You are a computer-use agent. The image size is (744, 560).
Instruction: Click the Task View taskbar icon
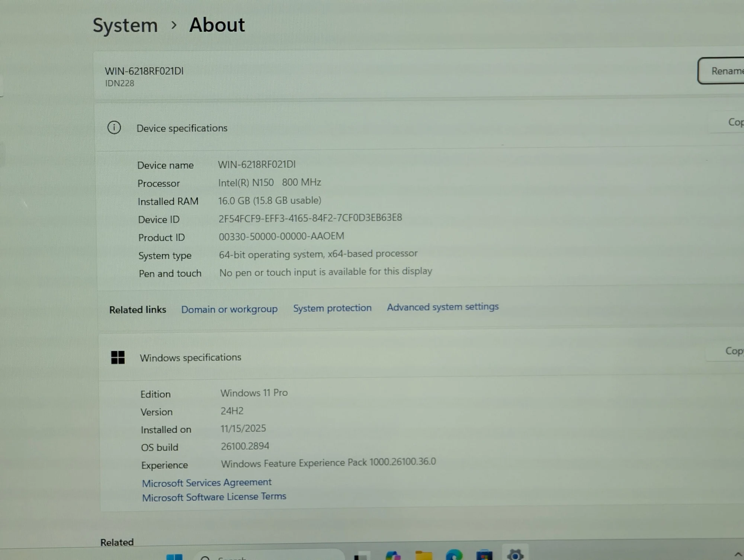point(362,556)
